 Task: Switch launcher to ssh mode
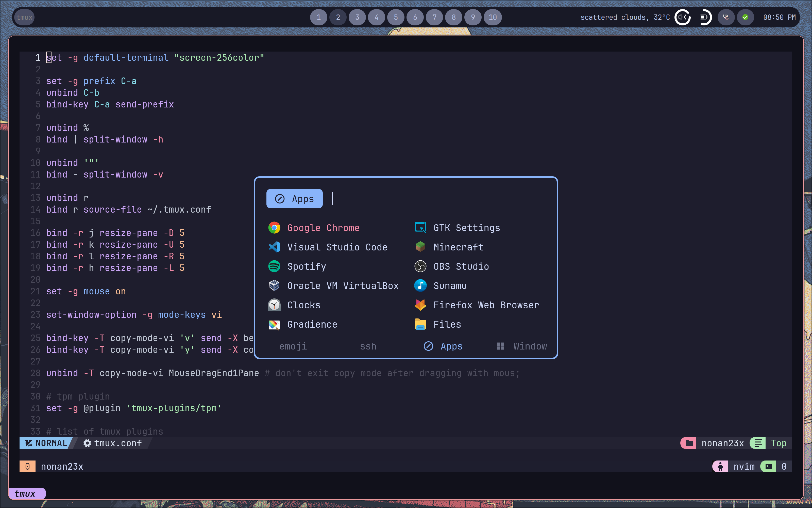(x=368, y=346)
